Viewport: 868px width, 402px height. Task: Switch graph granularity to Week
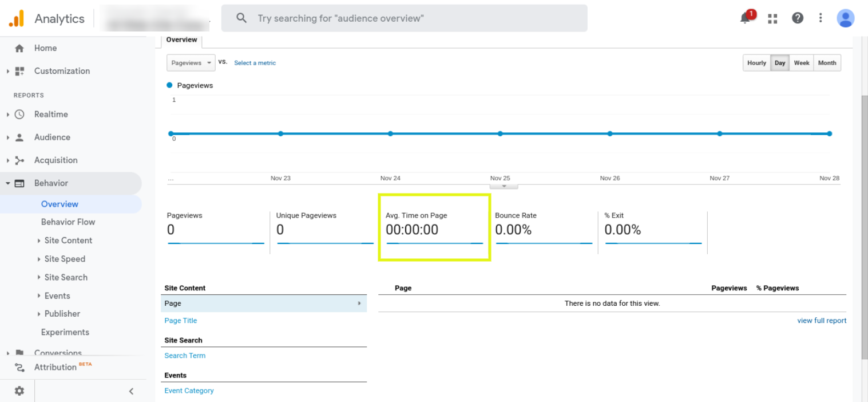point(801,63)
